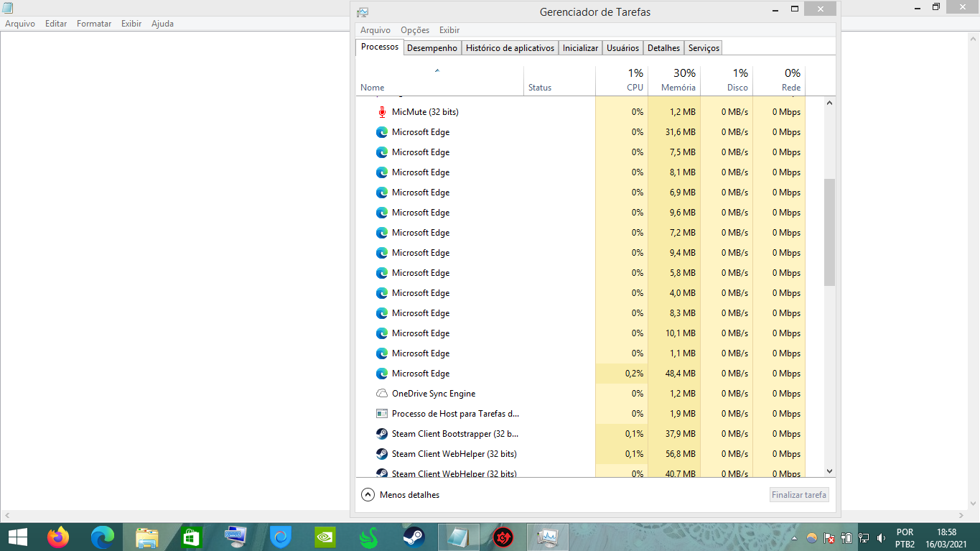Select the MicMute (32 bits) process name
Image resolution: width=980 pixels, height=551 pixels.
(x=425, y=112)
